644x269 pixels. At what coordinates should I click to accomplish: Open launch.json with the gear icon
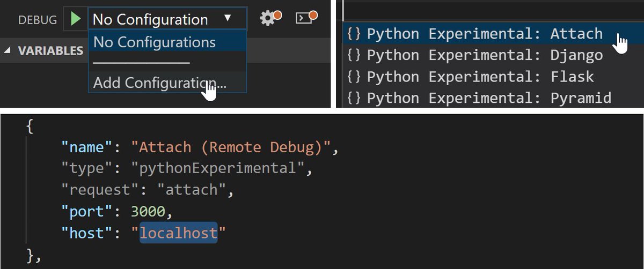[269, 18]
